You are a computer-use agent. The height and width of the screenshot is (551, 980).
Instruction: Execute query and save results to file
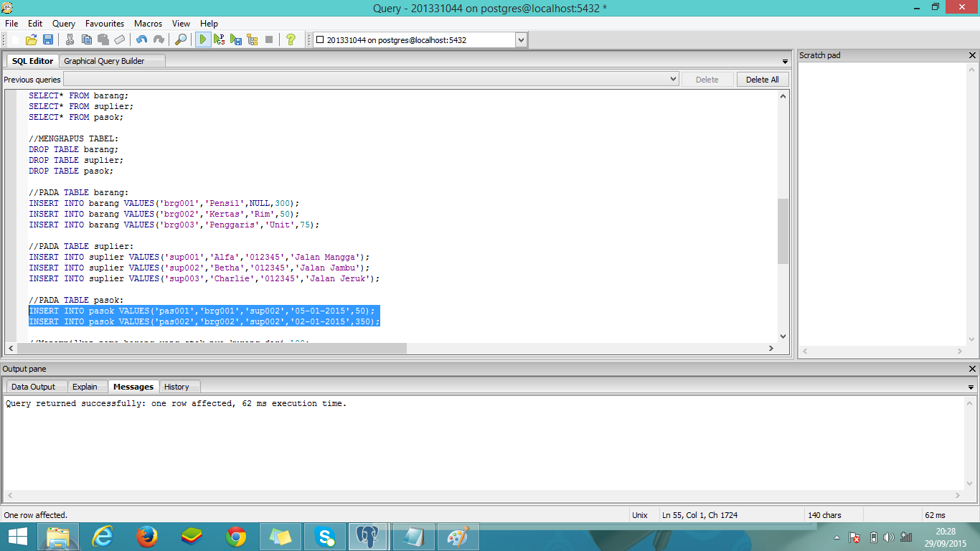[236, 39]
